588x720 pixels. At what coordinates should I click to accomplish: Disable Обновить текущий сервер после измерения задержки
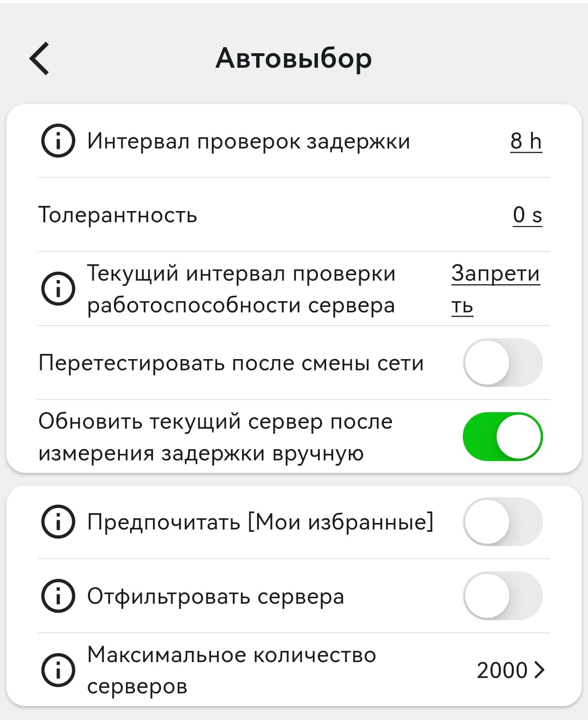(x=503, y=436)
